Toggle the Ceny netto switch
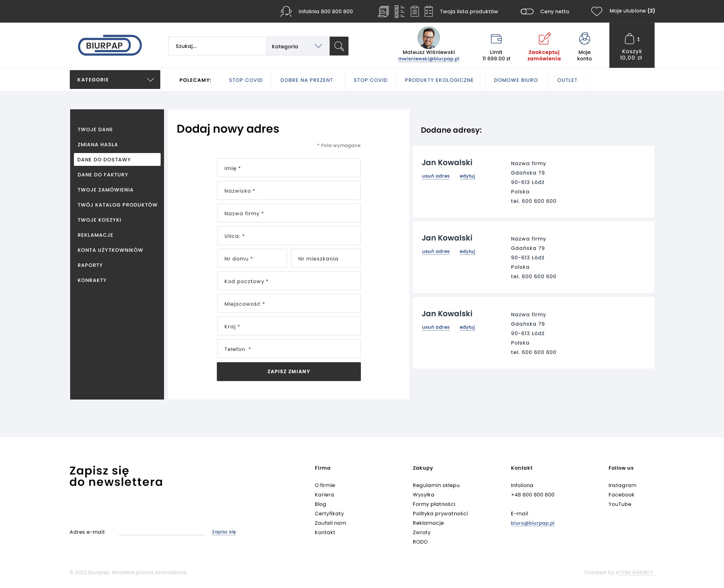The height and width of the screenshot is (588, 724). [x=527, y=11]
